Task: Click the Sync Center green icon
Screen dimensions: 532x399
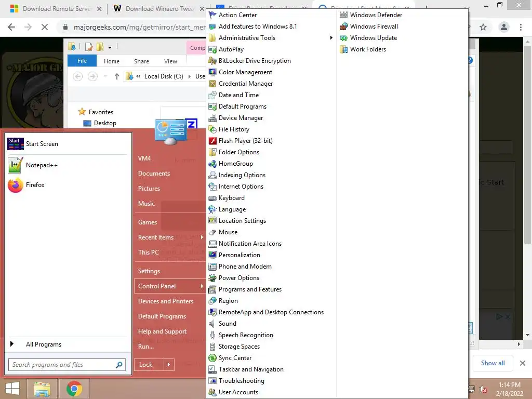Action: click(212, 358)
